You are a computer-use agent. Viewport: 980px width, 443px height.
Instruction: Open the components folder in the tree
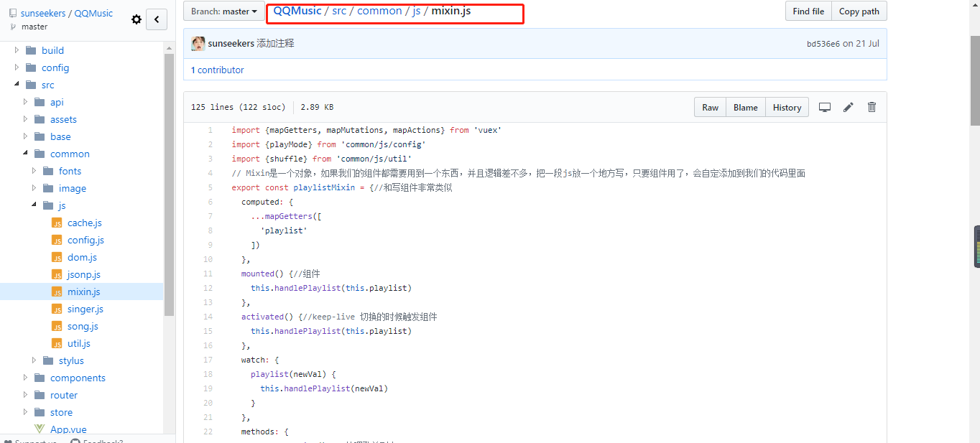coord(78,378)
